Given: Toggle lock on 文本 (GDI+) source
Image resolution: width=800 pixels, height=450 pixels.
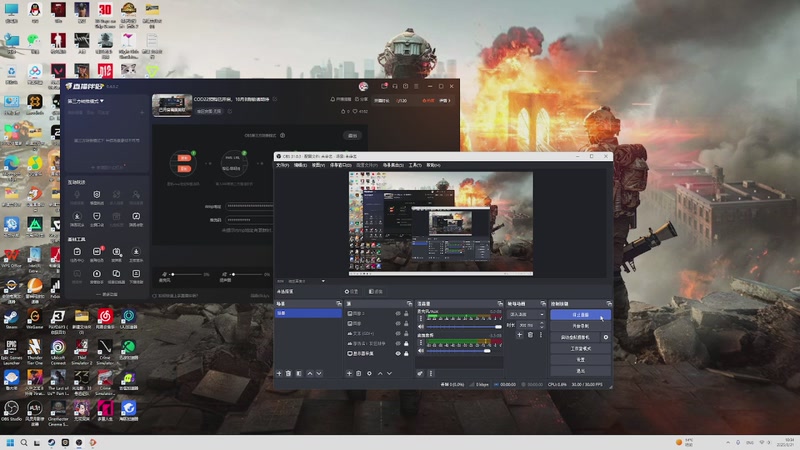Looking at the screenshot, I should (406, 333).
